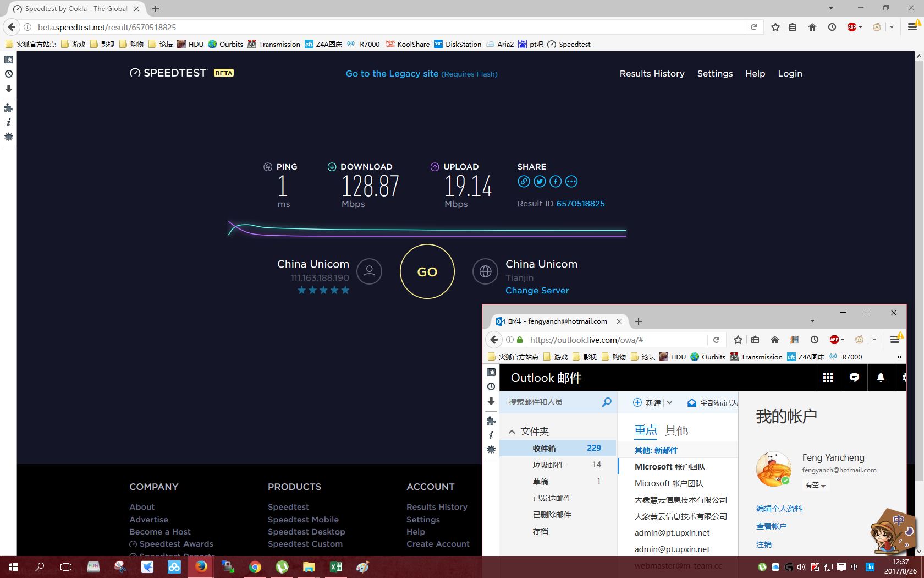Open the 有空 status dropdown
This screenshot has height=578, width=924.
[x=816, y=485]
